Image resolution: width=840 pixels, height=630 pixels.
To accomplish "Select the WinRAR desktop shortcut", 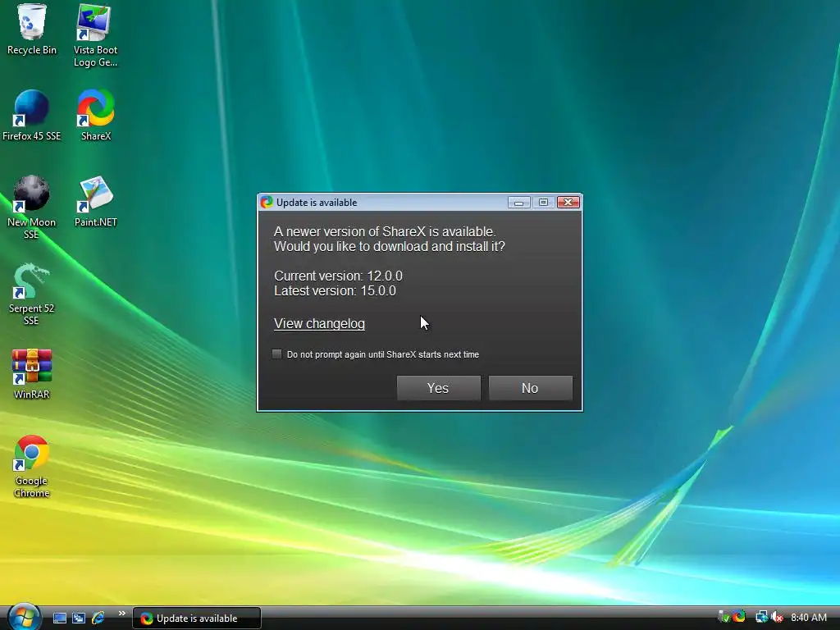I will tap(32, 374).
